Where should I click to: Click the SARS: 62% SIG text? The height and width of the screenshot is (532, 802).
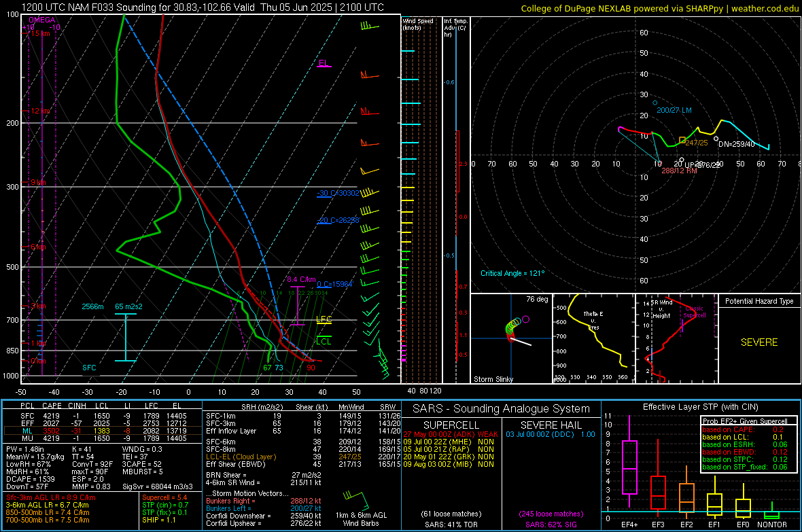[551, 525]
